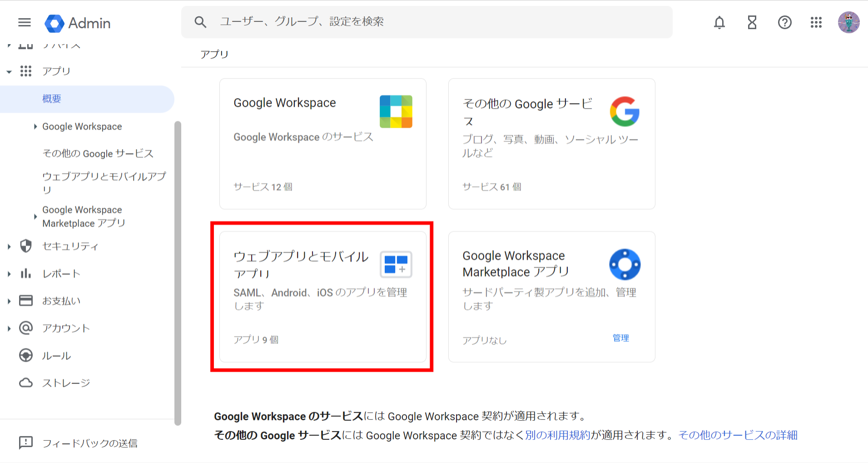
Task: Open the その他の Google サービス card
Action: tap(552, 144)
